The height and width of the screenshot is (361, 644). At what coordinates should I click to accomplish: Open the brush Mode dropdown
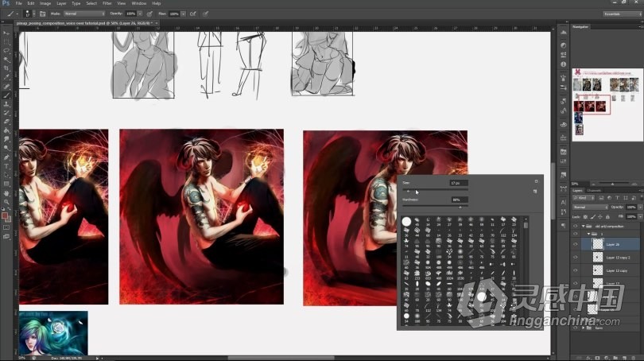tap(84, 14)
